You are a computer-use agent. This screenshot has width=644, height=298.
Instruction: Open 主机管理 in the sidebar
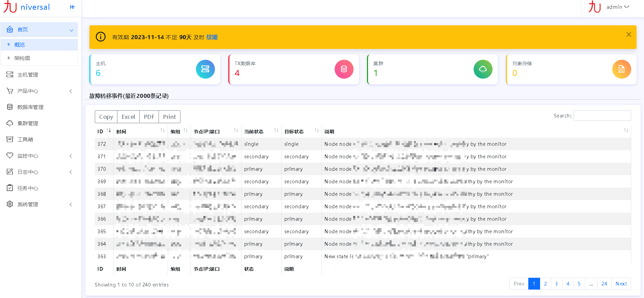click(28, 75)
